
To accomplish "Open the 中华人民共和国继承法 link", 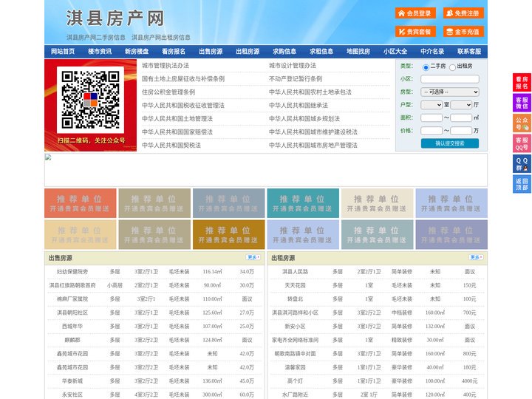I will click(299, 105).
